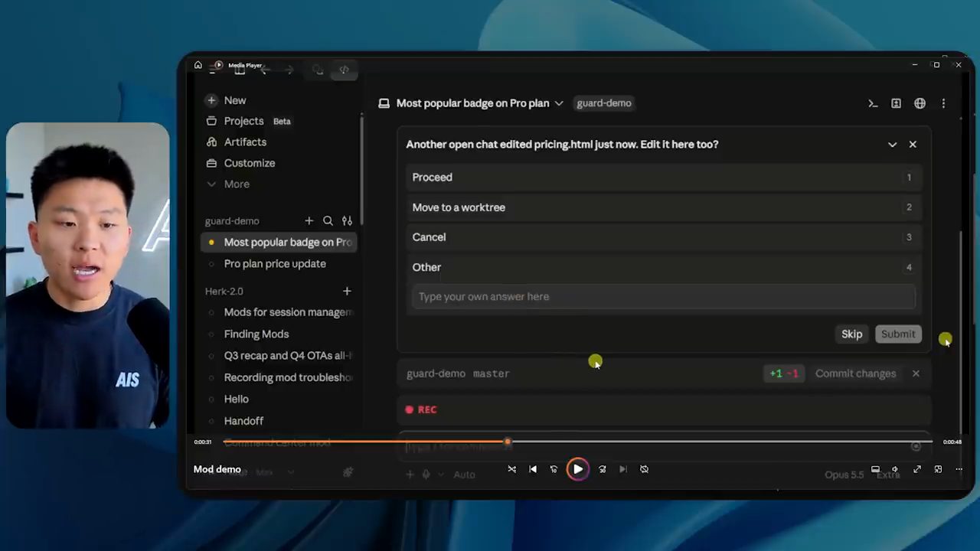Skip forward 30 seconds in Media Player
The image size is (980, 551).
602,469
